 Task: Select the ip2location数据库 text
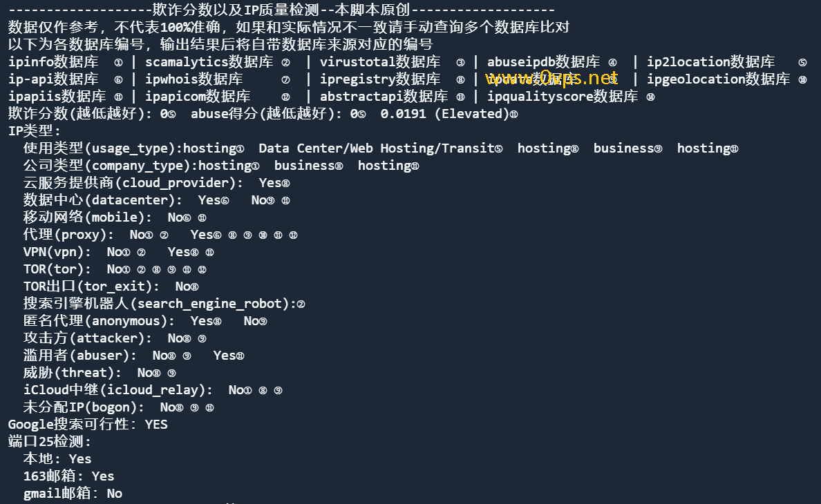point(710,61)
